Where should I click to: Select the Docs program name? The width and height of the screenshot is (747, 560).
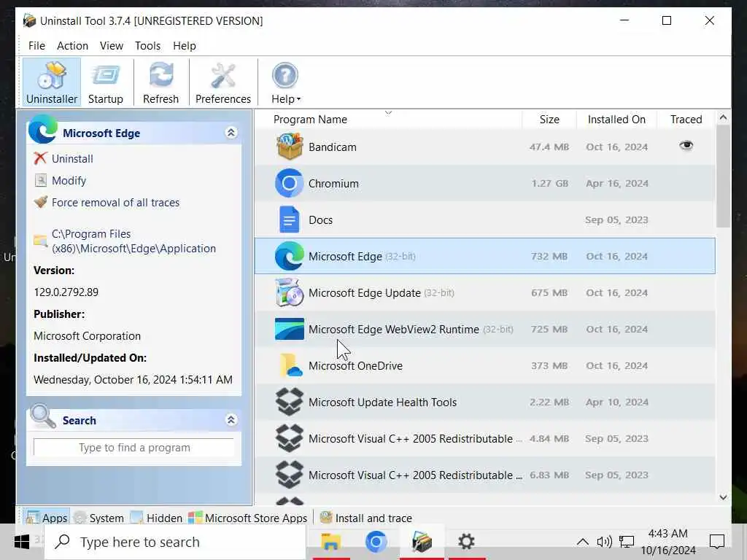pyautogui.click(x=321, y=220)
